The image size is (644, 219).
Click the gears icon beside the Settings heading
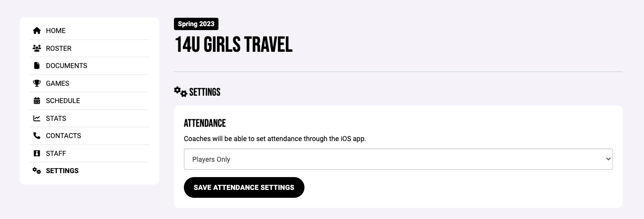tap(180, 92)
